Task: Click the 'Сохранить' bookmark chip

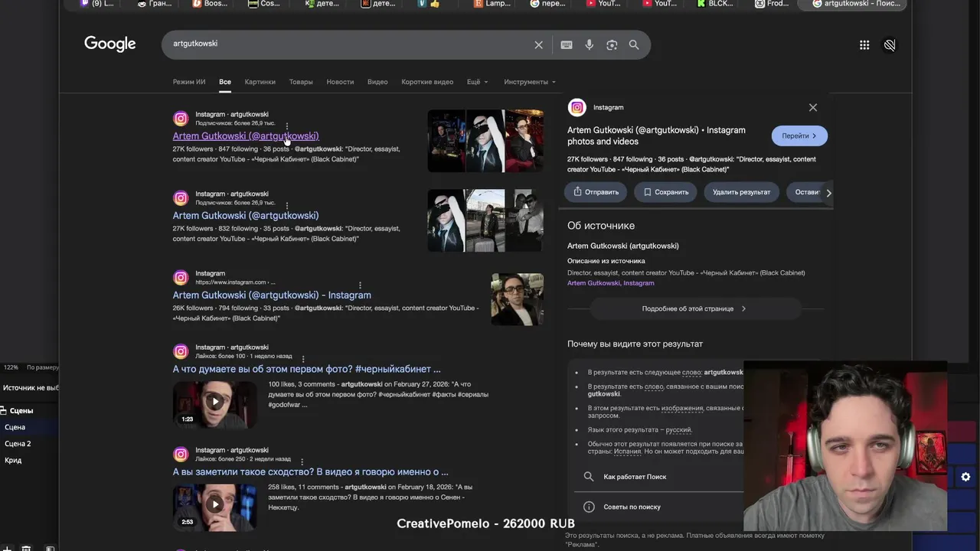Action: [665, 192]
